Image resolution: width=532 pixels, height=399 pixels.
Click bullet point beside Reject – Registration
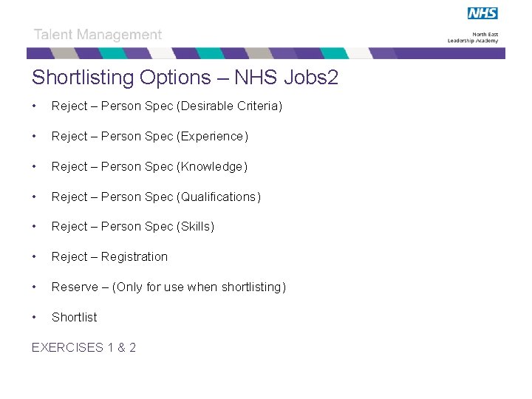pyautogui.click(x=34, y=257)
